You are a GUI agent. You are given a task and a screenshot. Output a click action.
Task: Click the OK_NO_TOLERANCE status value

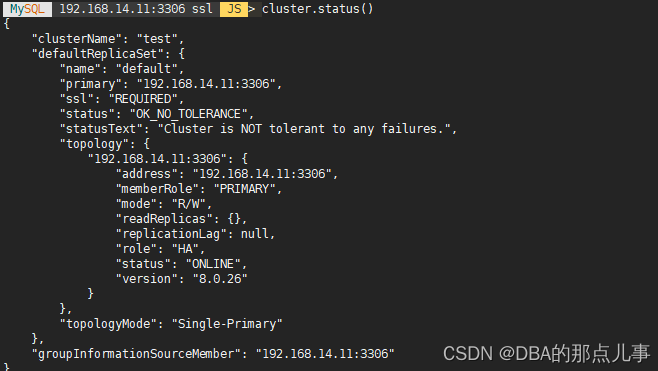click(188, 114)
